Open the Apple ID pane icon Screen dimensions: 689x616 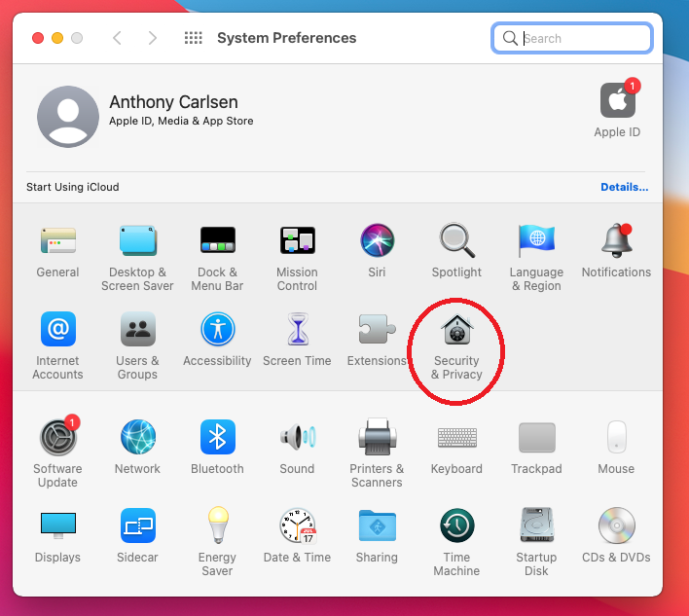pyautogui.click(x=618, y=100)
